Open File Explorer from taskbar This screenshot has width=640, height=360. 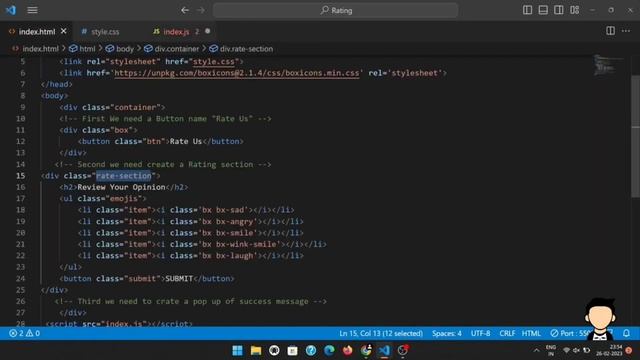pos(256,350)
